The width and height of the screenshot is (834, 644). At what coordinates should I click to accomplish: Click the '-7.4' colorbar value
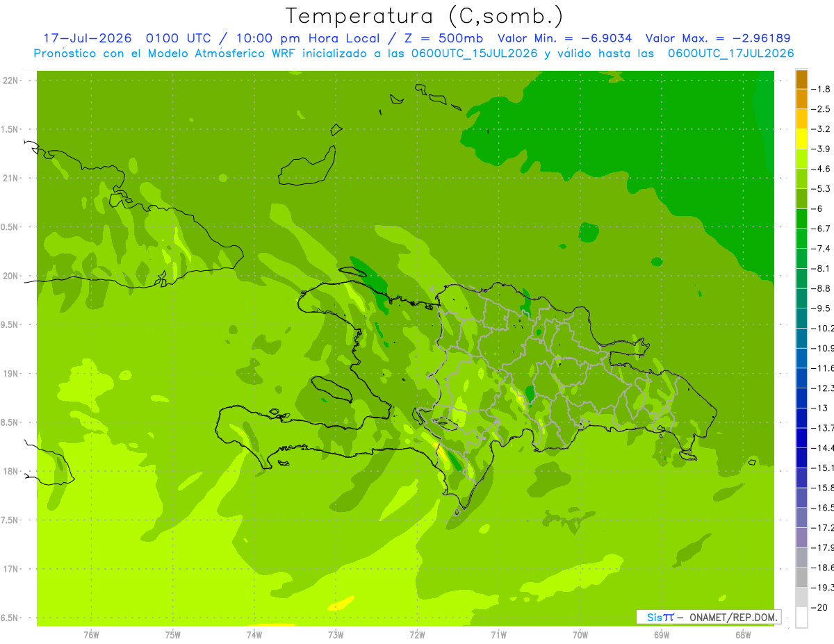[821, 248]
